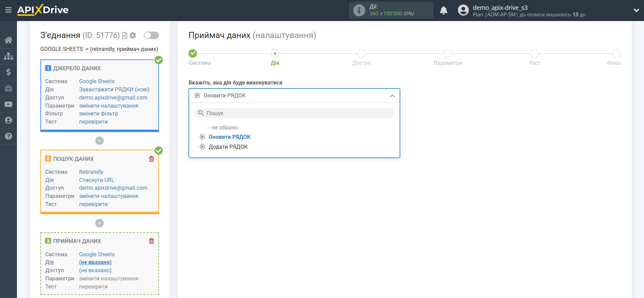Toggle the connection on/off switch
The width and height of the screenshot is (644, 298).
pyautogui.click(x=151, y=35)
